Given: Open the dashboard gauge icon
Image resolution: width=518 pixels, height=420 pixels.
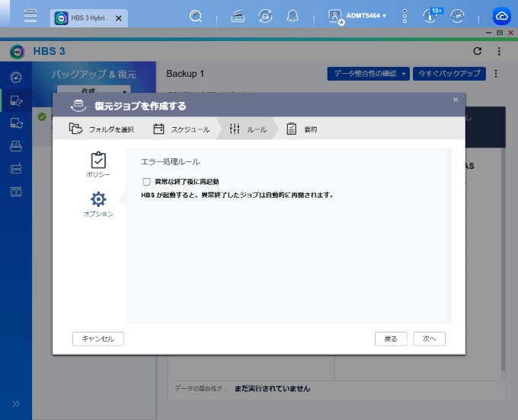Looking at the screenshot, I should (458, 16).
